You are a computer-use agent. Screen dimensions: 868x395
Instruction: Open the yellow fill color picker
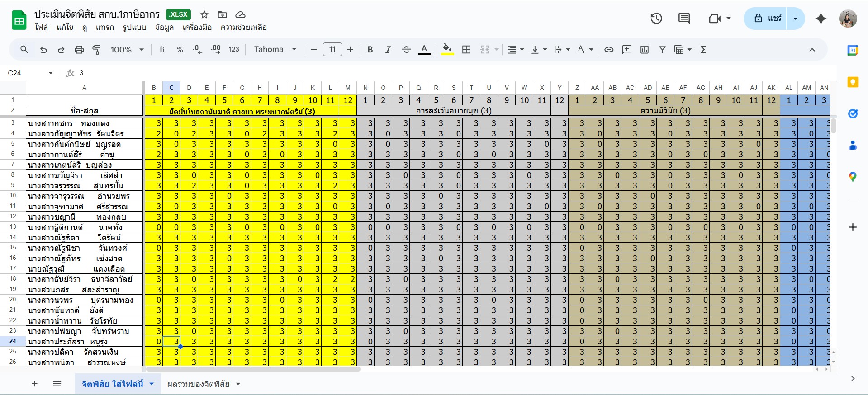pyautogui.click(x=447, y=50)
